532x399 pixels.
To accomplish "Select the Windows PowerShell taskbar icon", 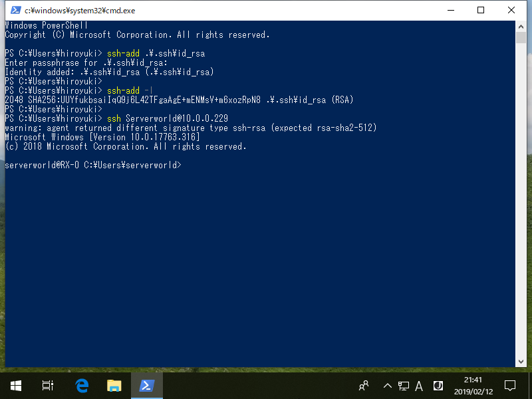I will (146, 386).
